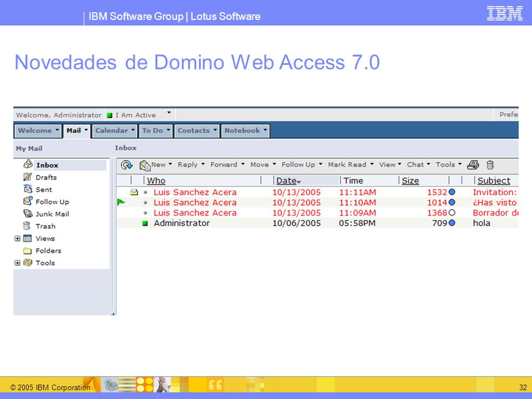
Task: Open message with subject Invitation:
Action: click(x=495, y=192)
